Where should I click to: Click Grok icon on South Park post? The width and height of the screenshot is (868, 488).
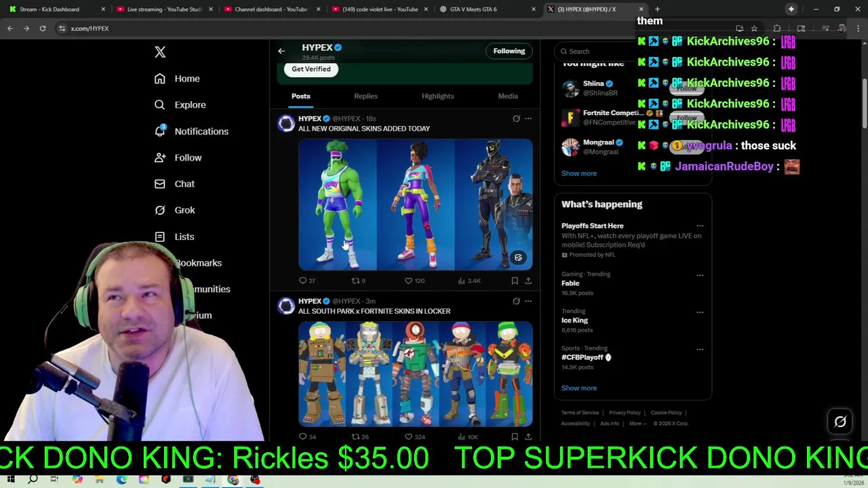(x=516, y=301)
